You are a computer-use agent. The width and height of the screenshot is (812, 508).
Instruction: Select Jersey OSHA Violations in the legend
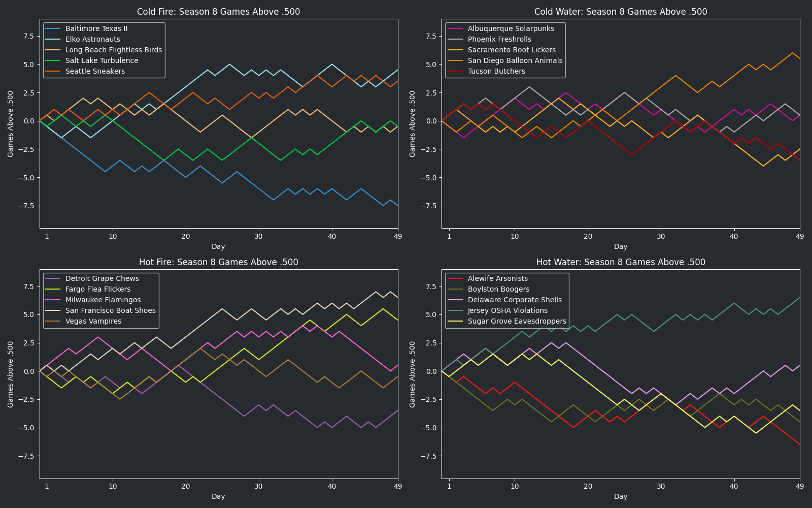507,310
